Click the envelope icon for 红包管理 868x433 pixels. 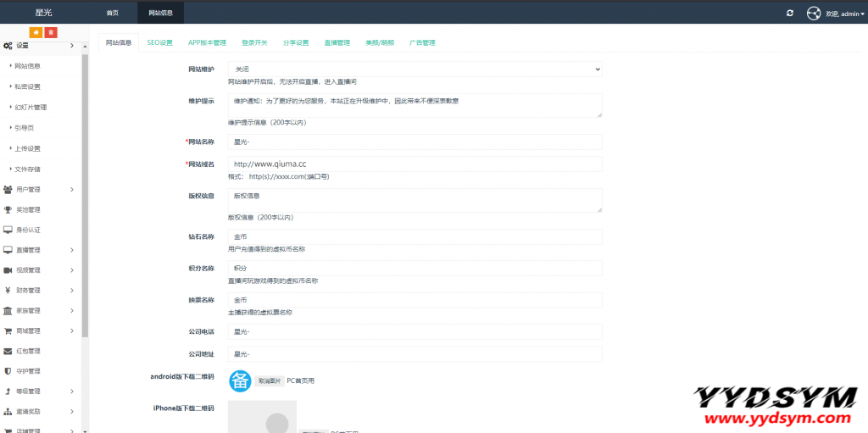(x=8, y=351)
